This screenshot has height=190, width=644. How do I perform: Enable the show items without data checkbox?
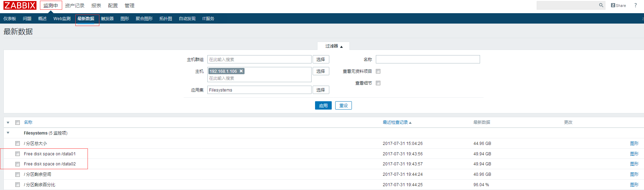(378, 71)
